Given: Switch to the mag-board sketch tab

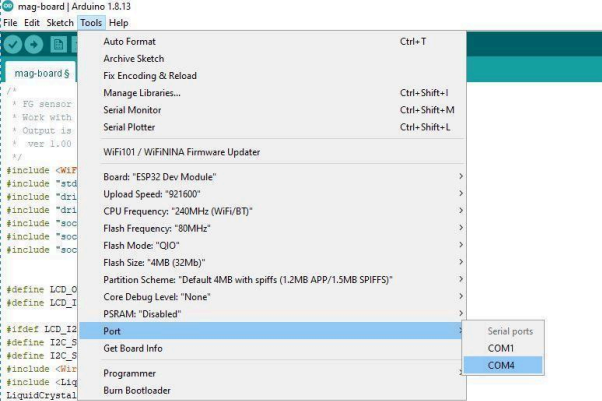Looking at the screenshot, I should 40,73.
